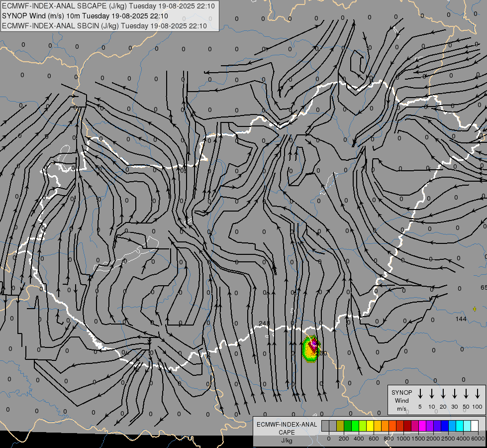The height and width of the screenshot is (448, 487).
Task: Pick the orange swatch left of 800 tick
Action: (385, 426)
